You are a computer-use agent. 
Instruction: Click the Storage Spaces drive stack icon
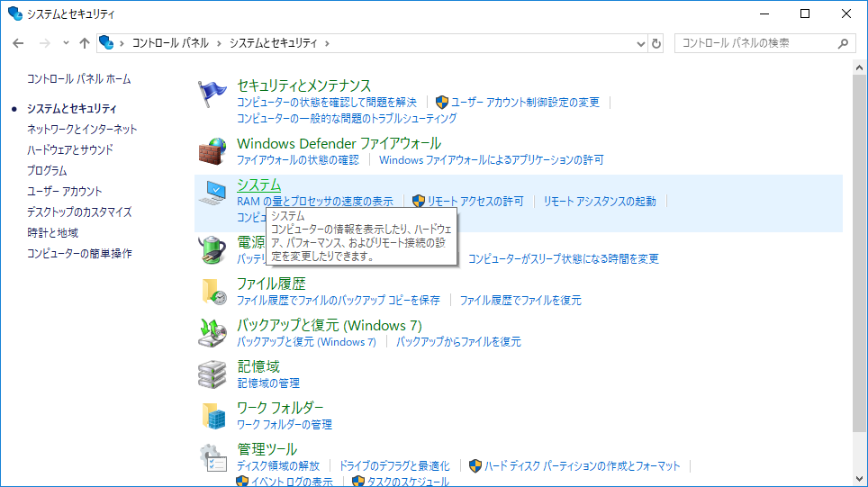(212, 374)
